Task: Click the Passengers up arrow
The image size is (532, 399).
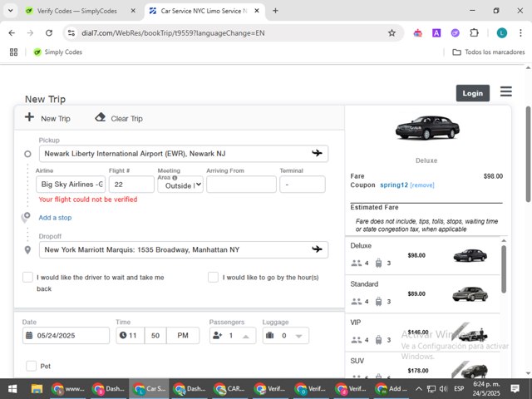Action: point(246,336)
